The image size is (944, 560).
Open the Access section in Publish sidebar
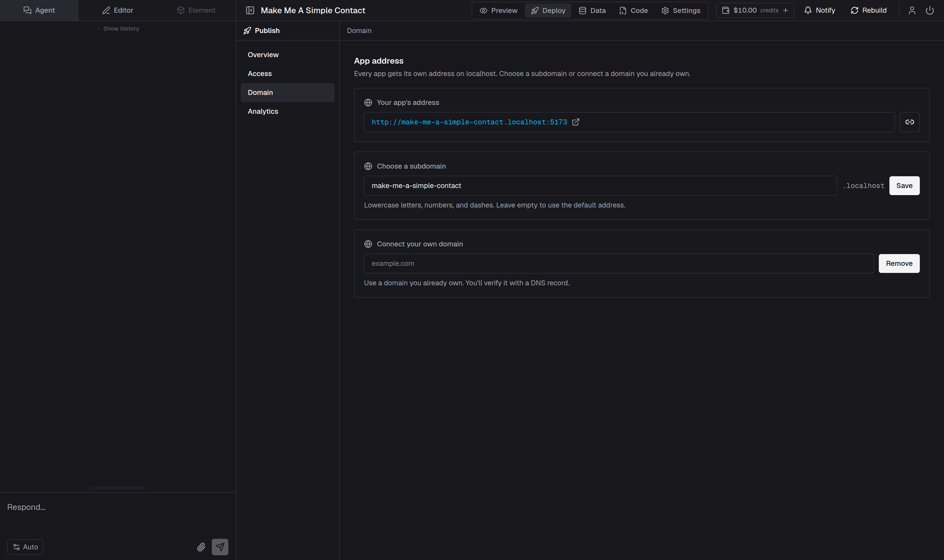click(287, 74)
